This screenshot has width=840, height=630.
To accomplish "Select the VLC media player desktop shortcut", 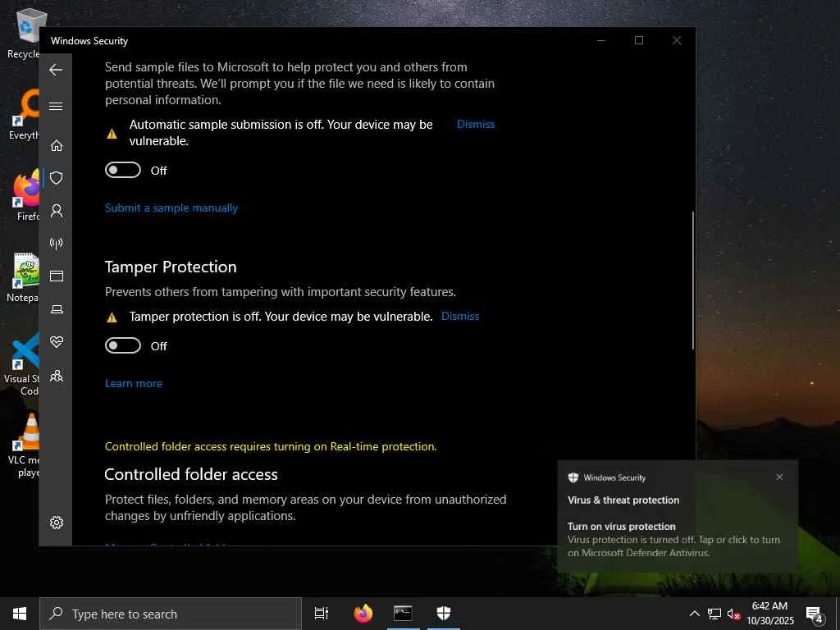I will pos(24,446).
